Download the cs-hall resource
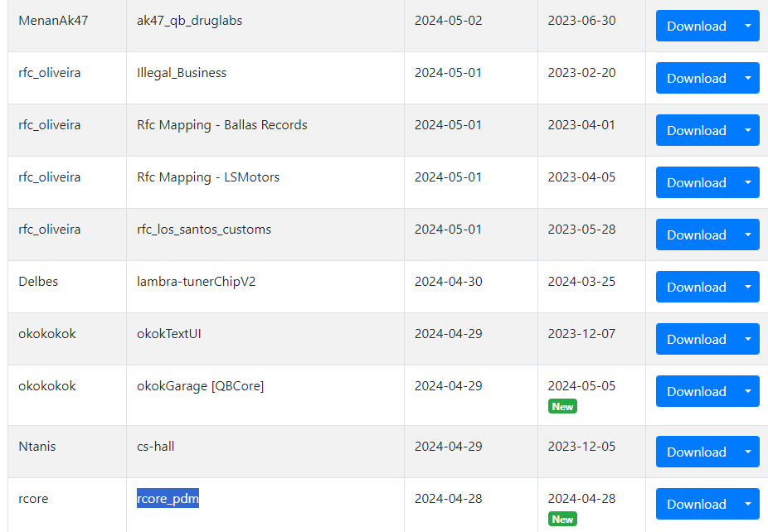The image size is (768, 532). [696, 452]
